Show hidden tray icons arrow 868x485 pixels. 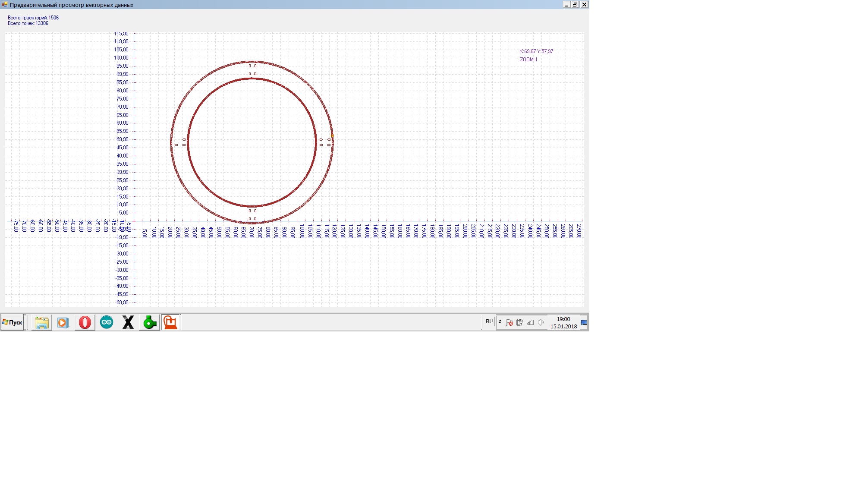click(500, 322)
